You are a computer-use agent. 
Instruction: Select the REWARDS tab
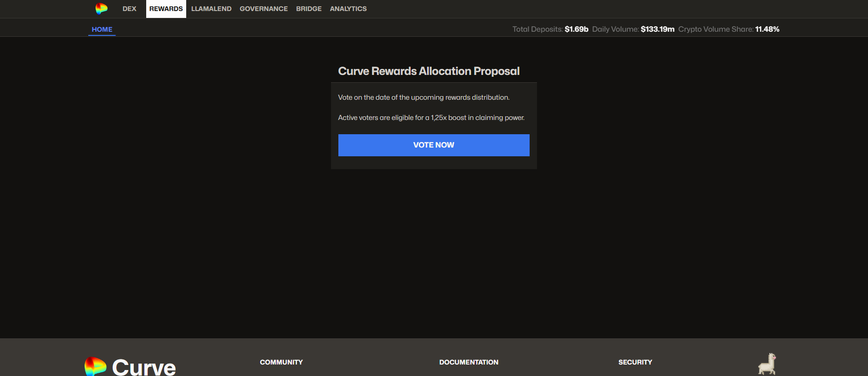coord(166,9)
